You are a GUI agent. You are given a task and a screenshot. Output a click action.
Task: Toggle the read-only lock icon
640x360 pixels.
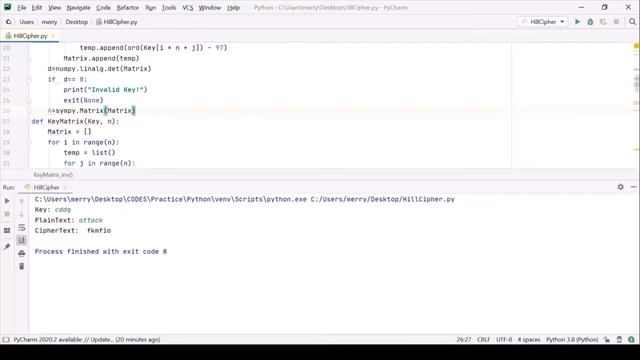607,340
